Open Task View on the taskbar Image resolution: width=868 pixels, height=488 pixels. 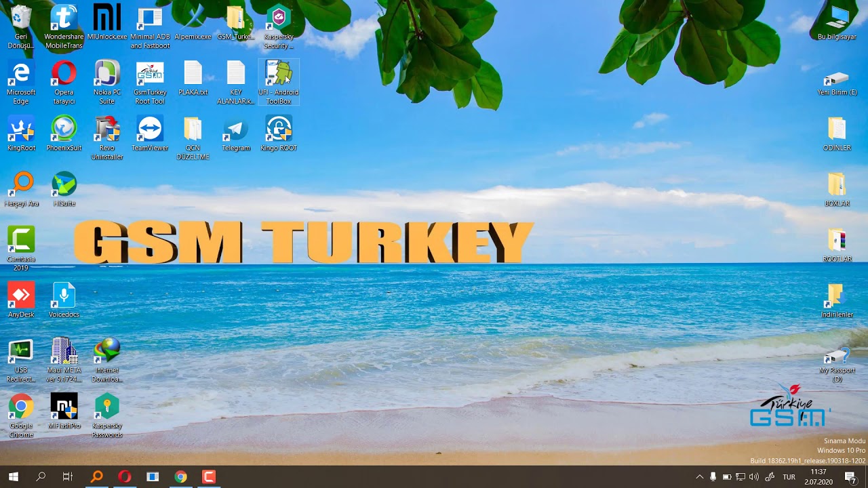click(68, 476)
